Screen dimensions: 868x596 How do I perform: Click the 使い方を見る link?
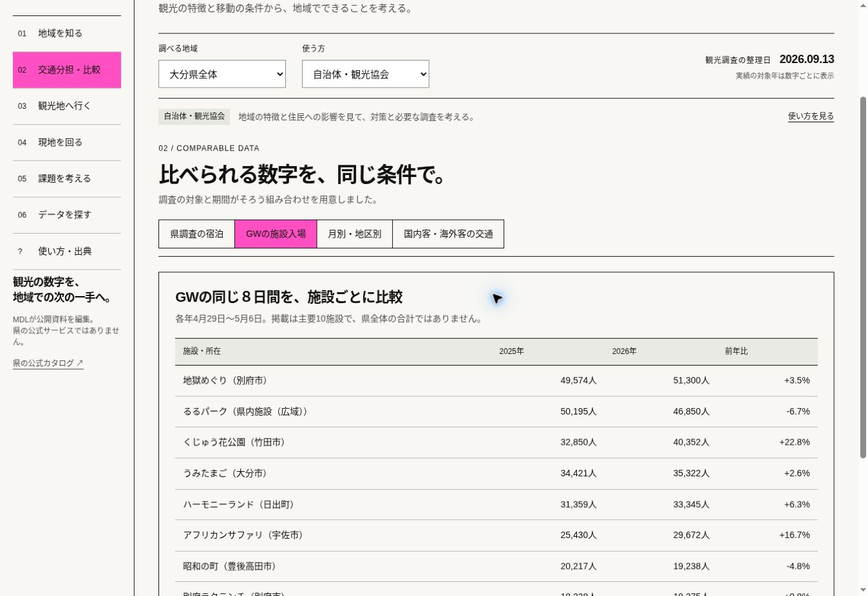point(811,116)
